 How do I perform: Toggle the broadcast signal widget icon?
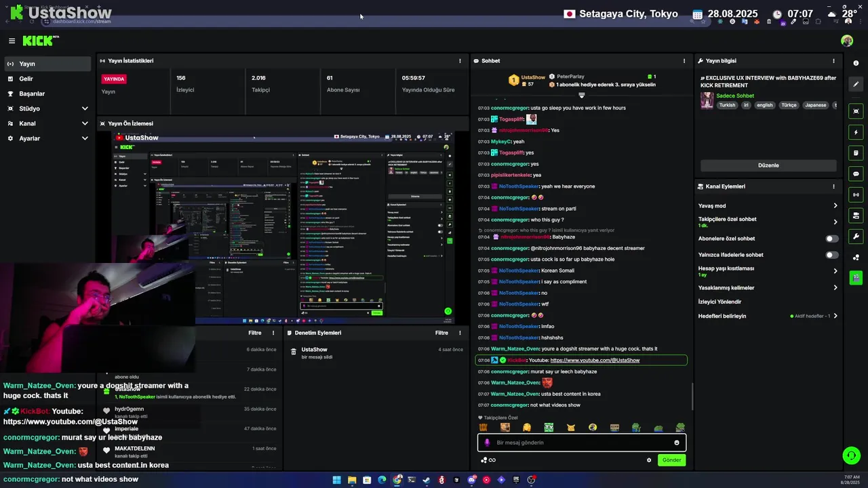pyautogui.click(x=856, y=195)
